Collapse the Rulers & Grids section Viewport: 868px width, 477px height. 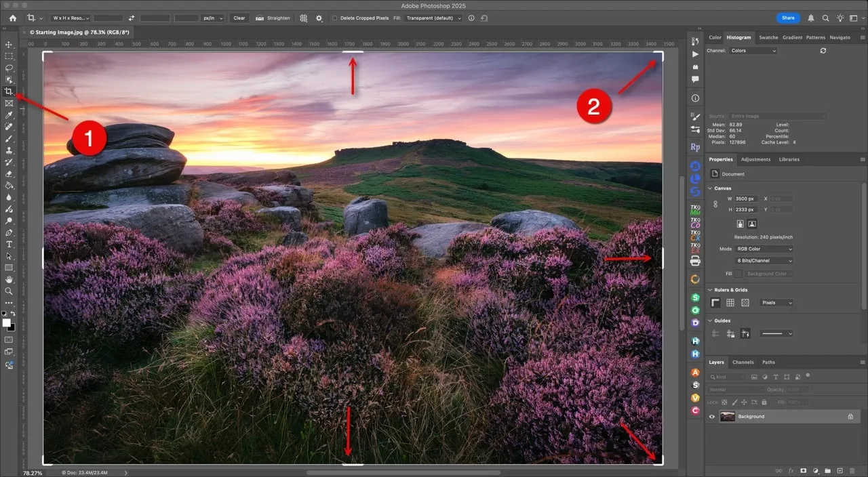[x=709, y=289]
